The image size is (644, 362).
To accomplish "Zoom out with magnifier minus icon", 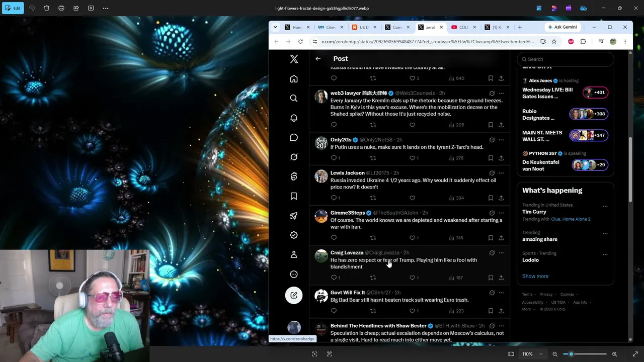I will (x=555, y=354).
